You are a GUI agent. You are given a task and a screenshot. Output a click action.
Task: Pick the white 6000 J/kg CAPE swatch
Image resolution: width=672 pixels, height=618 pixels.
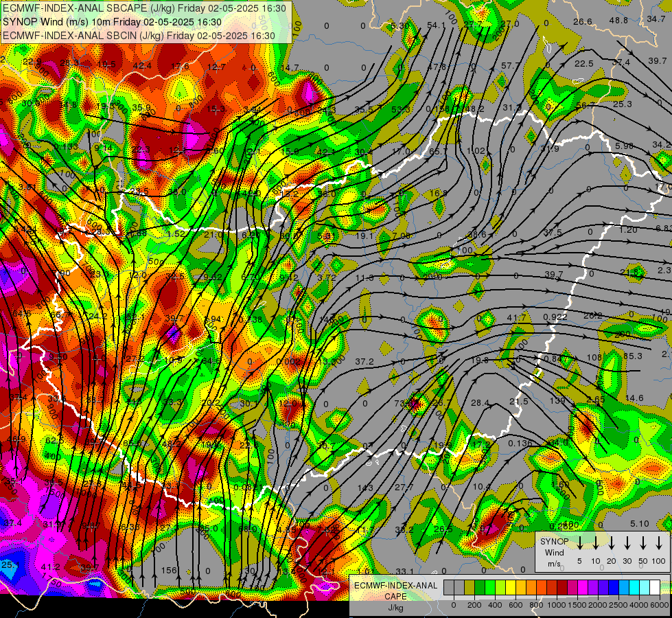654,587
